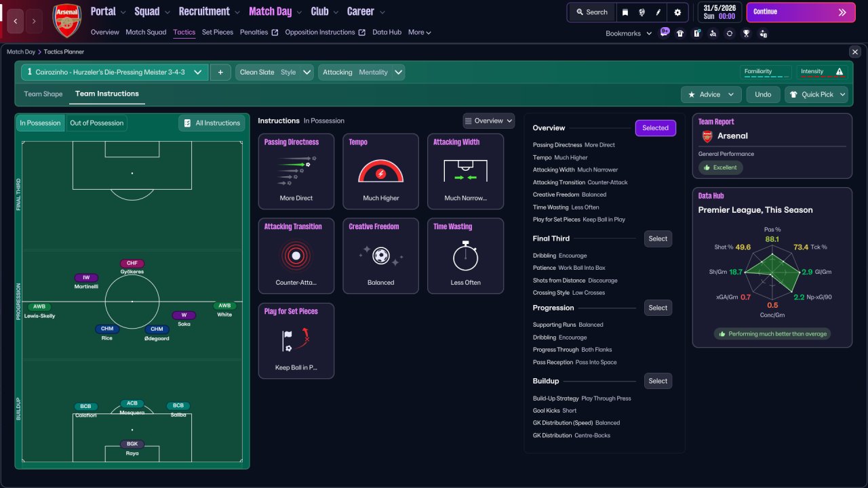Click Select beside Final Third
This screenshot has height=488, width=868.
(658, 239)
